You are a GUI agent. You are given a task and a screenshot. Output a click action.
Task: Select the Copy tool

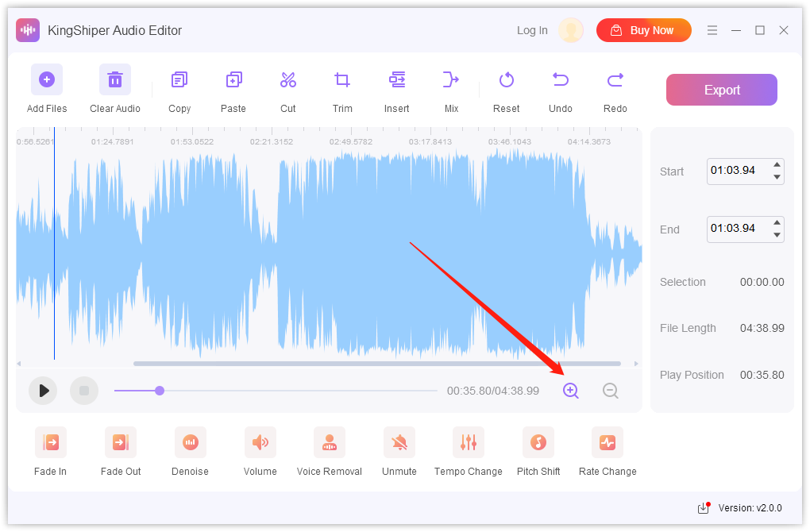(179, 80)
